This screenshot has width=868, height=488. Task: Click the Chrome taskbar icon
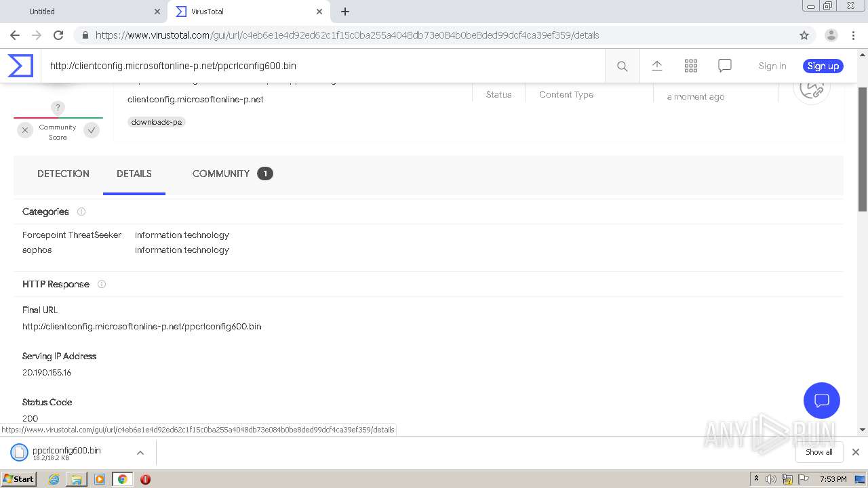click(x=122, y=479)
